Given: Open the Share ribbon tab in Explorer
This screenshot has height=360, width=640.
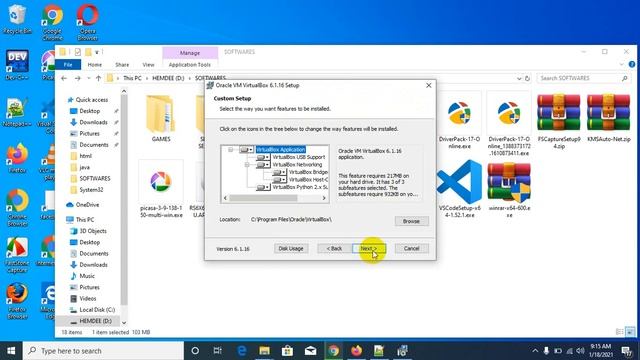Looking at the screenshot, I should (122, 64).
